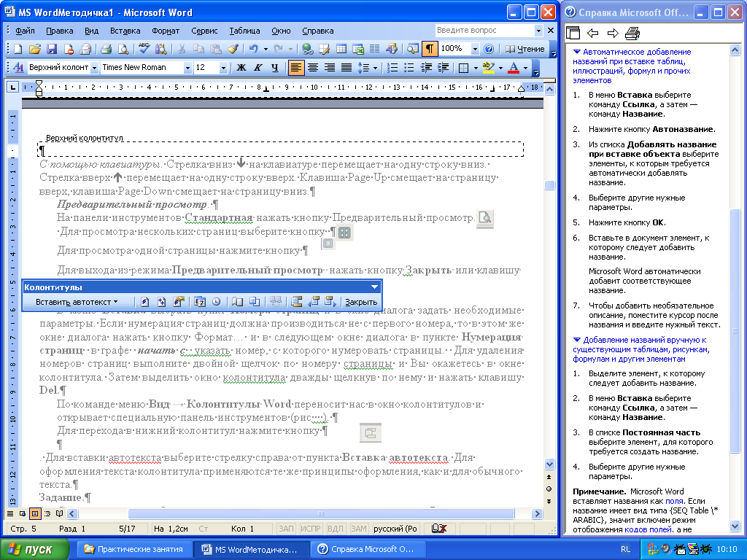The image size is (747, 560).
Task: Open the Вставка menu
Action: [x=125, y=31]
